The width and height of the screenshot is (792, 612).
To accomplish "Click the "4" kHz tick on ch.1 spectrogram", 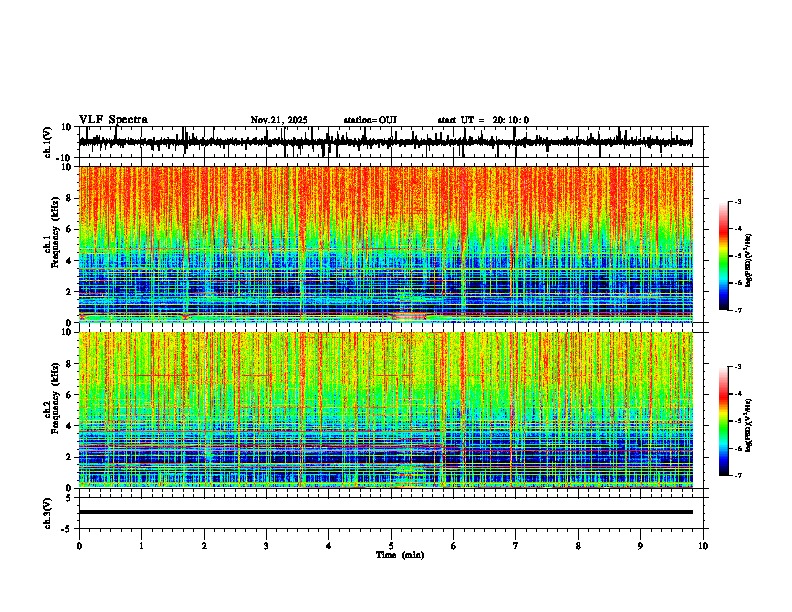I will click(70, 261).
